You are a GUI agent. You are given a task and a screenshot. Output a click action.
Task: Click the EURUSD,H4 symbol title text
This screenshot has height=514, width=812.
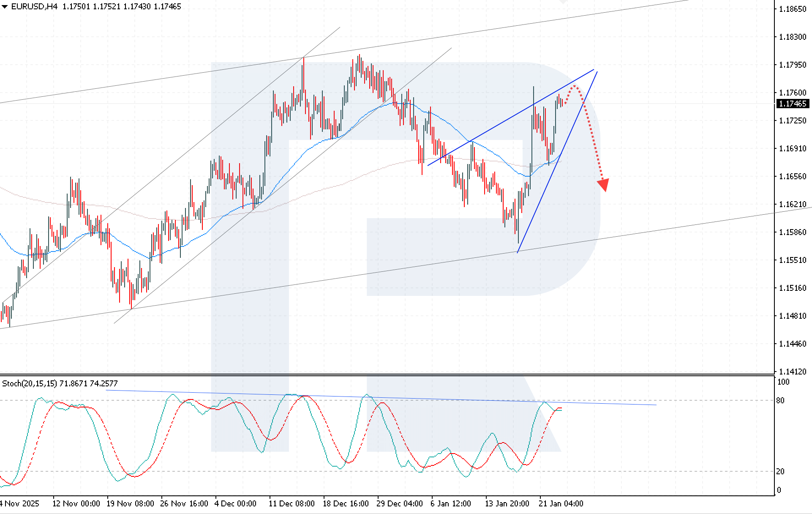click(x=34, y=6)
